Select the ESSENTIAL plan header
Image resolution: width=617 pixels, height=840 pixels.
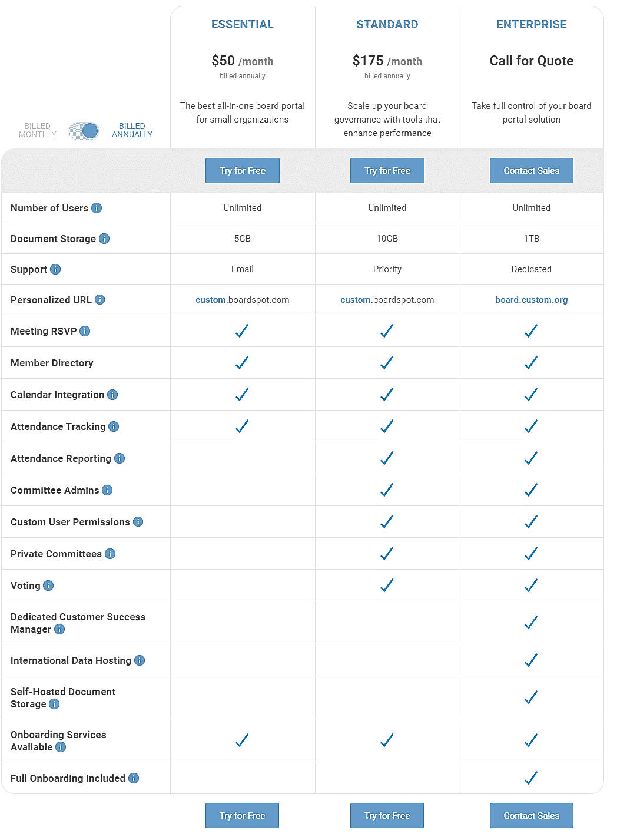point(242,24)
